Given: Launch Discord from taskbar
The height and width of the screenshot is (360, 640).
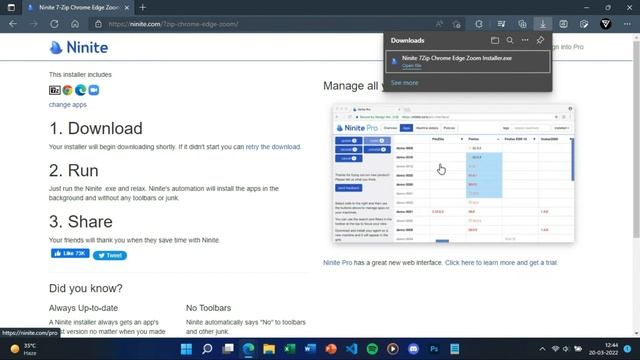Looking at the screenshot, I should click(x=413, y=349).
